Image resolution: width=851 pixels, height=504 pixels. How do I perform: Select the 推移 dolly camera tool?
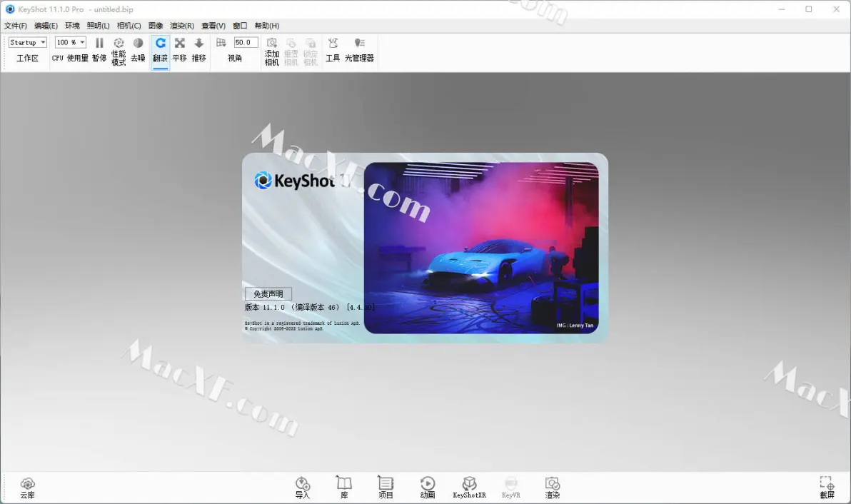coord(199,50)
